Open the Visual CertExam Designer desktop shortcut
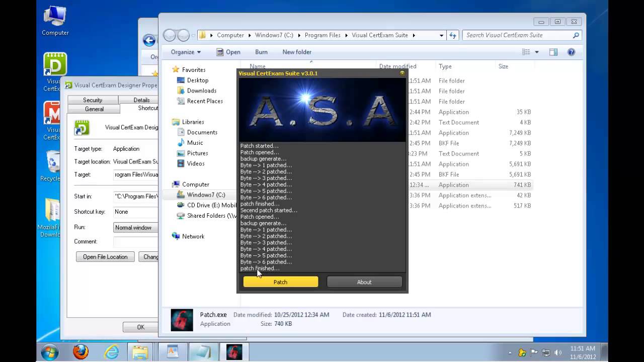The height and width of the screenshot is (362, 644). [x=54, y=72]
